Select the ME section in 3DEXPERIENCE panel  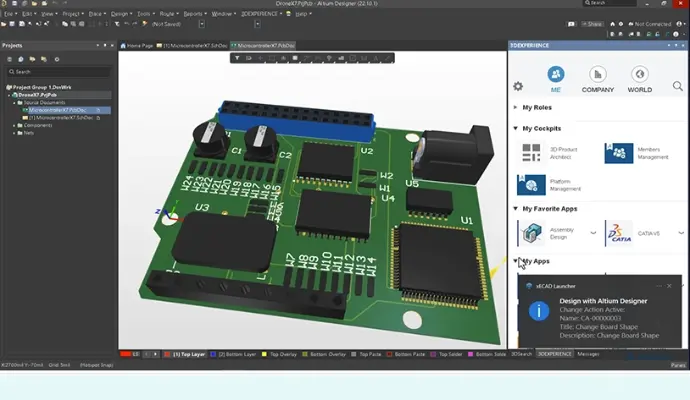click(556, 79)
